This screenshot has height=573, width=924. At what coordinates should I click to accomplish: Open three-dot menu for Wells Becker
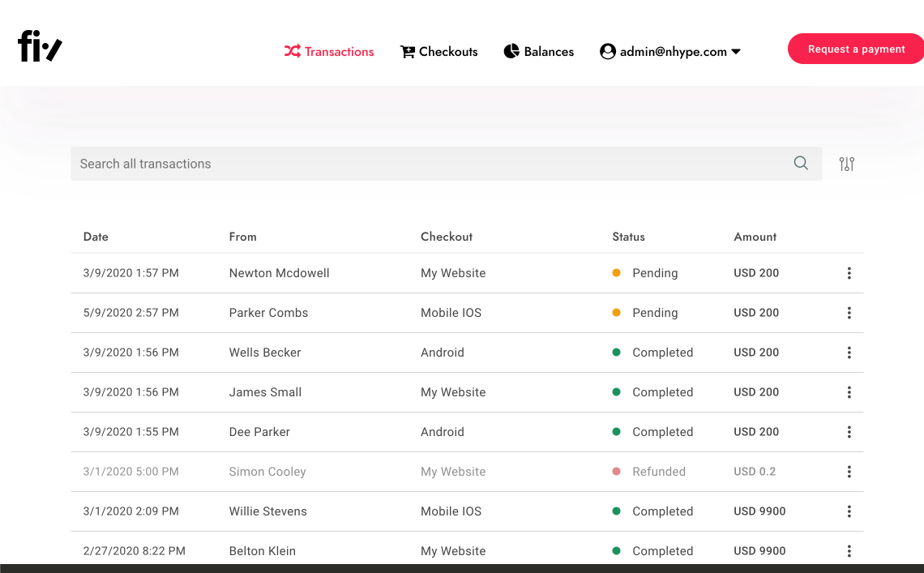[x=849, y=353]
